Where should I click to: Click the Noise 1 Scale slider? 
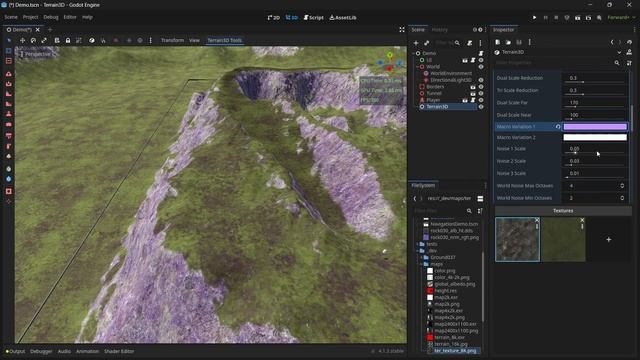(595, 153)
